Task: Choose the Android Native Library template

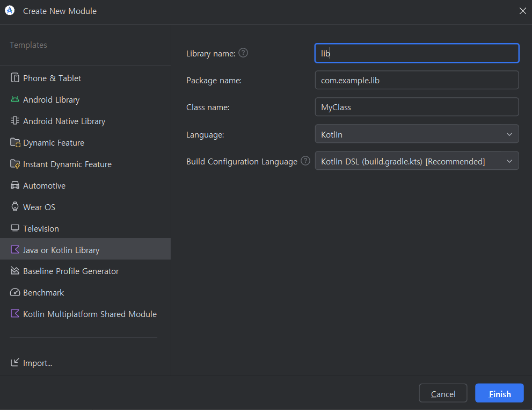Action: point(14,121)
